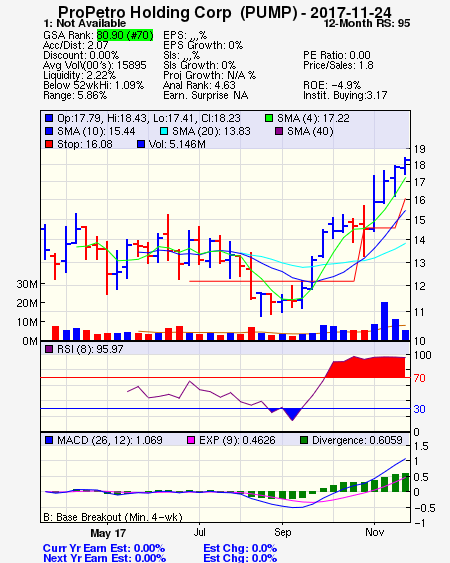The image size is (450, 563).
Task: Click the blue RSI 30 level label
Action: point(419,409)
